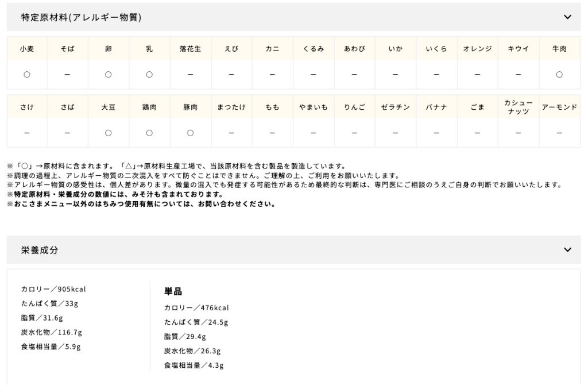Collapse the 栄養成分 section using its chevron
588x385 pixels.
[567, 250]
